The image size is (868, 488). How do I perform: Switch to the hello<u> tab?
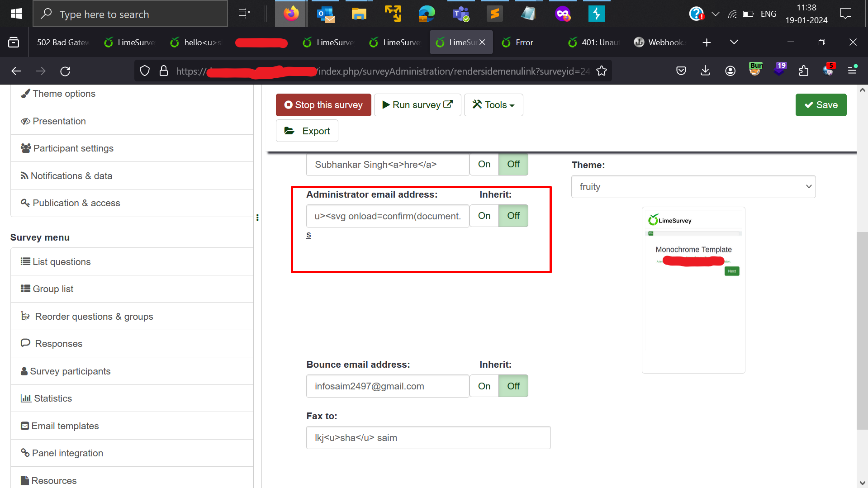pyautogui.click(x=195, y=43)
